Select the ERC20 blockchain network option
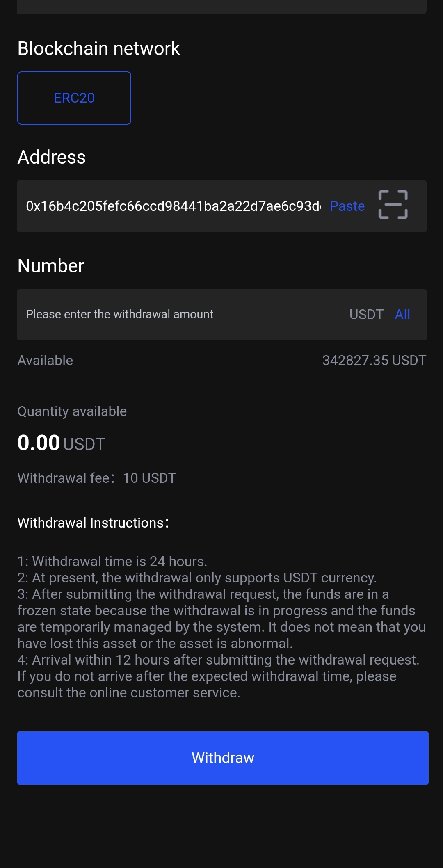This screenshot has height=868, width=443. 74,98
